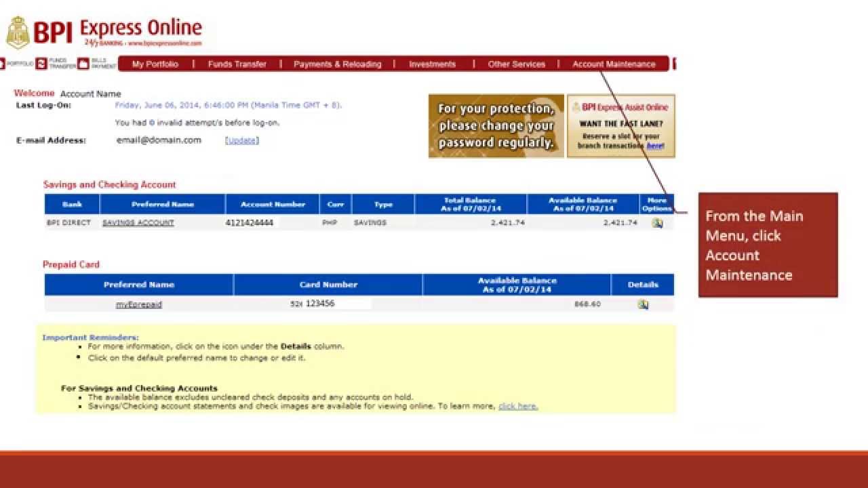
Task: Open the Payments & Reloading menu
Action: pos(338,64)
